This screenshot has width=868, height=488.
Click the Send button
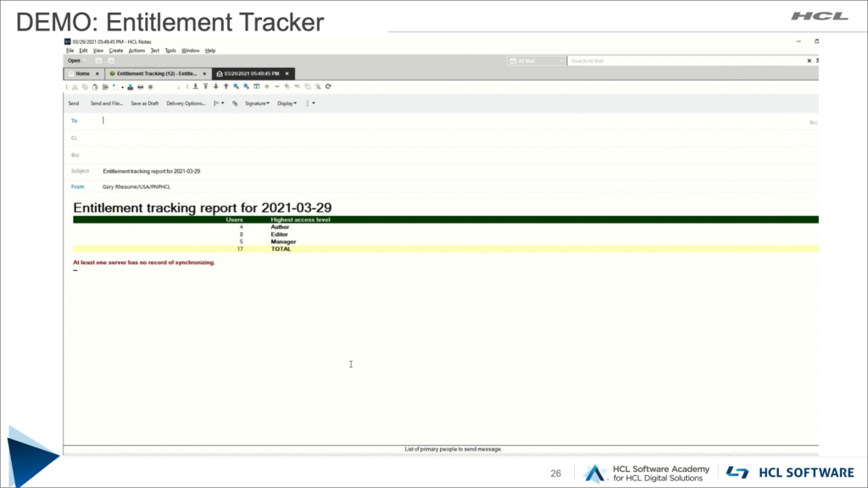(x=74, y=103)
